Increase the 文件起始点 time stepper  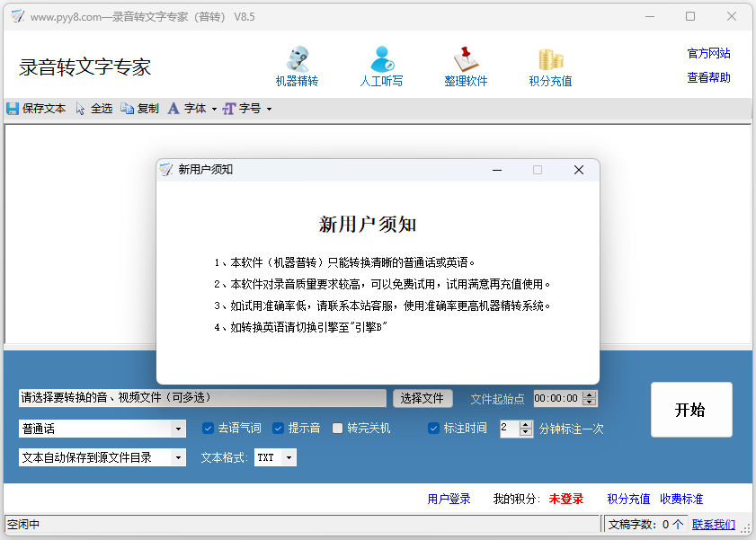590,394
